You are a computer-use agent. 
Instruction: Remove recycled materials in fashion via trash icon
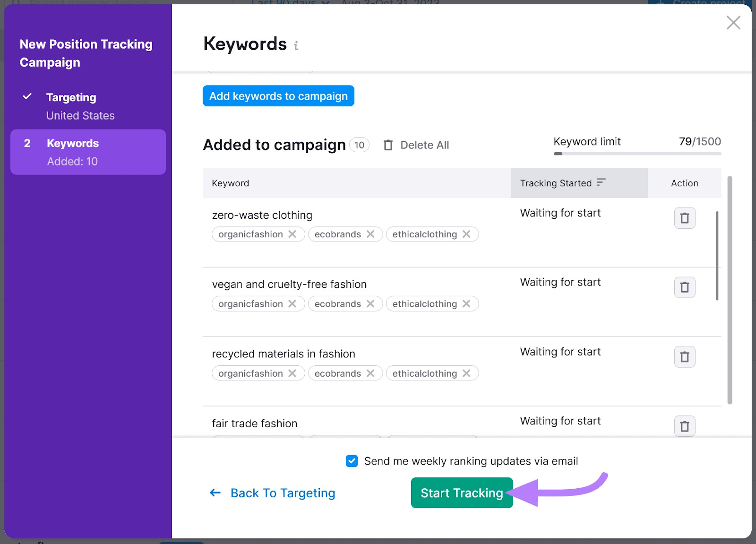[x=684, y=357]
